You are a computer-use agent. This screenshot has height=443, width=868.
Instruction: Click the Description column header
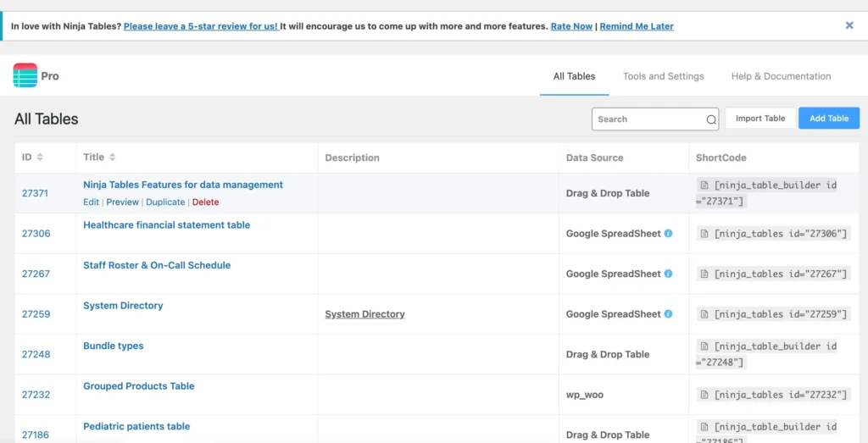tap(352, 158)
